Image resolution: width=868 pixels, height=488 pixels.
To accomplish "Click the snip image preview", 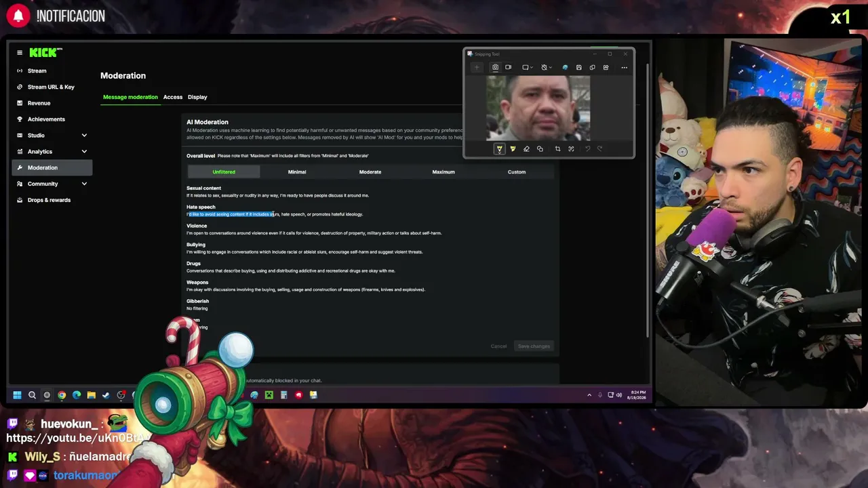I will point(538,108).
